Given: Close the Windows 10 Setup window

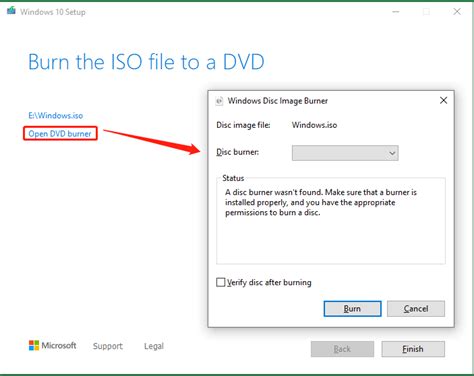Looking at the screenshot, I should point(457,12).
